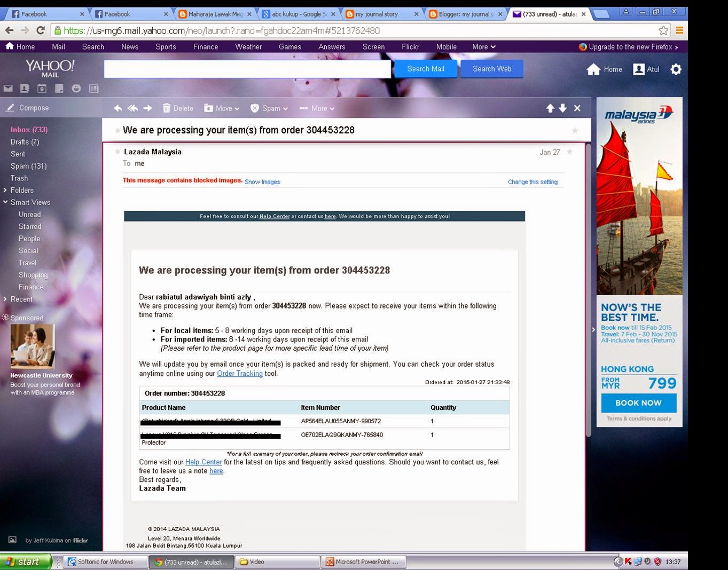Click Search Mail button
The width and height of the screenshot is (728, 570).
click(x=426, y=69)
